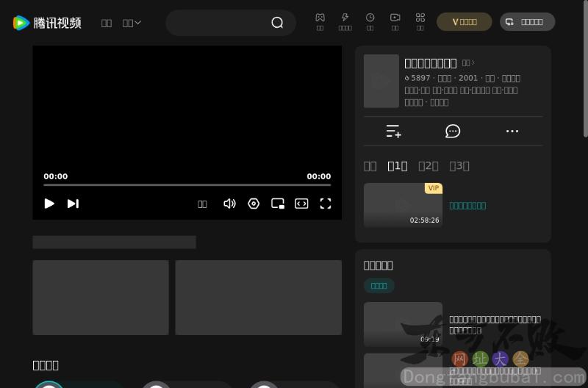Add video to playlist icon

coord(394,131)
